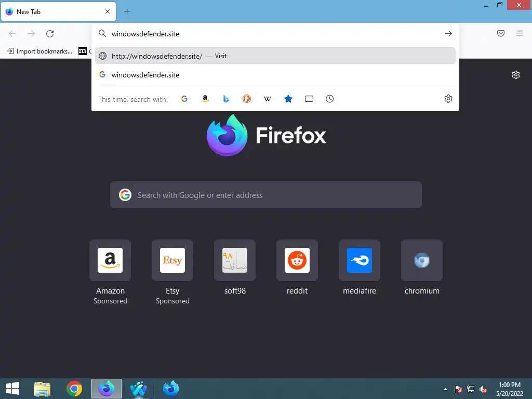Open File Explorer from taskbar
Image resolution: width=532 pixels, height=399 pixels.
point(42,389)
